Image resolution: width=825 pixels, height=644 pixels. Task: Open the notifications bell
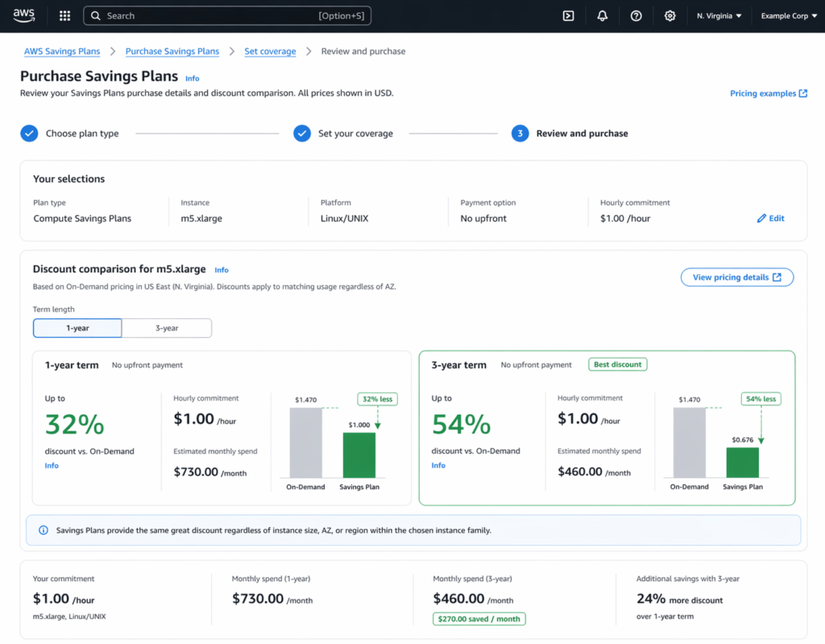602,15
